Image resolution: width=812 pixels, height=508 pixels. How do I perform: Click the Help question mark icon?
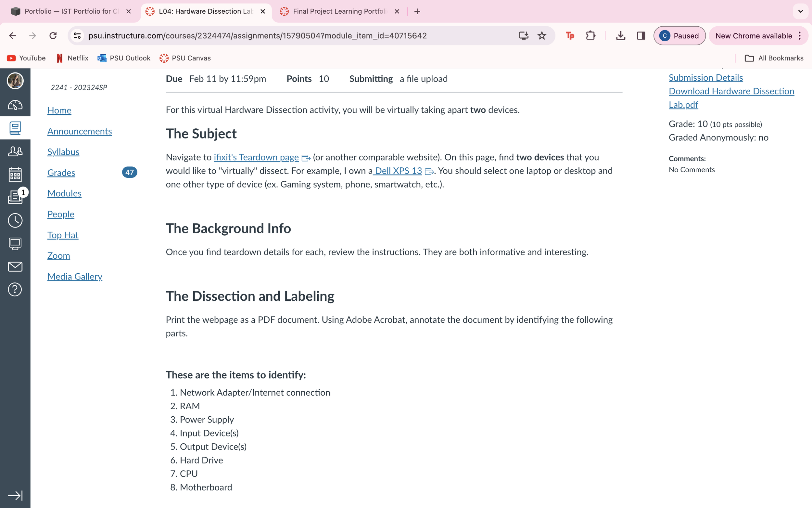click(x=15, y=290)
